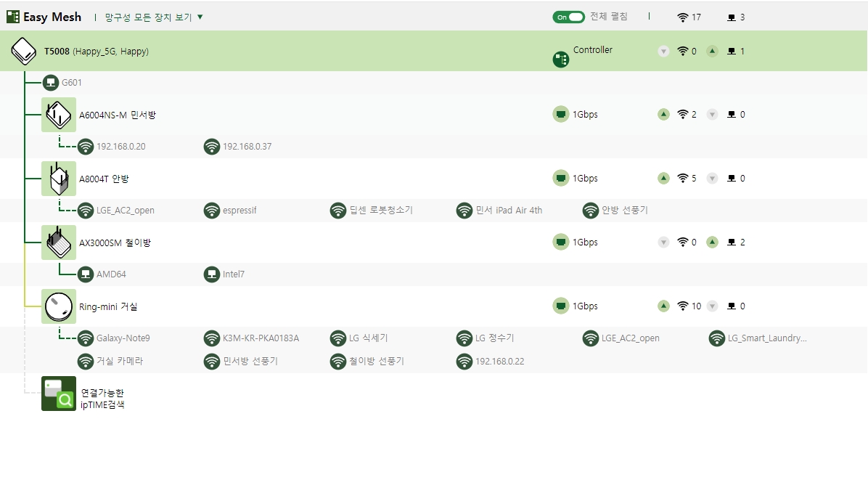Collapse wireless clients of A6004NS-M 민서방
Viewport: 868px width, 501px height.
pos(663,115)
